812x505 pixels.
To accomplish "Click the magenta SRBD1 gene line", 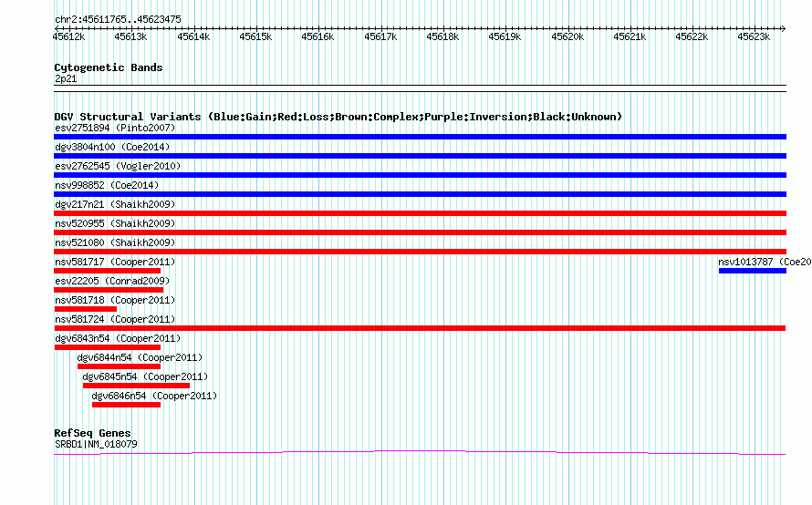I will pyautogui.click(x=420, y=453).
